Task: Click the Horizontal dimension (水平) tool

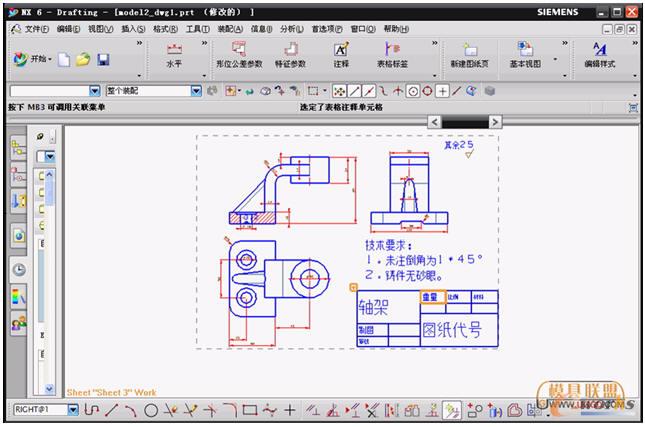Action: 174,54
